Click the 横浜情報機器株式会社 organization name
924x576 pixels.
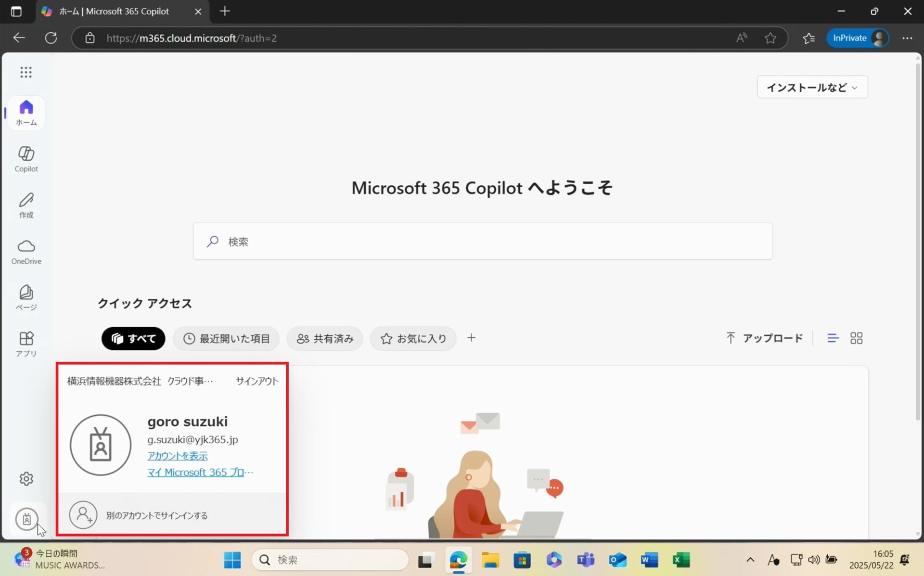pyautogui.click(x=114, y=381)
